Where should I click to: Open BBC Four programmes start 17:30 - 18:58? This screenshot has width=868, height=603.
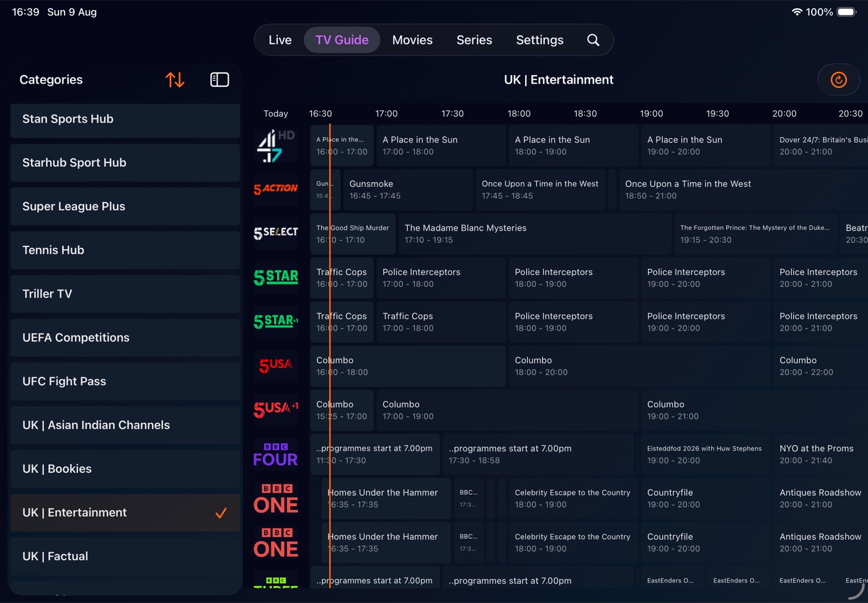(539, 454)
